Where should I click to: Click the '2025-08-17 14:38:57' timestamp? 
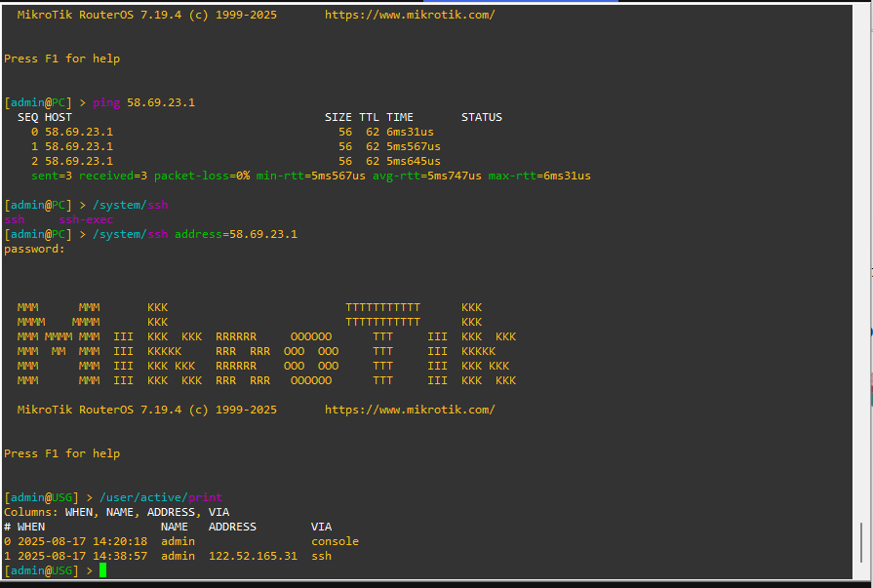pyautogui.click(x=82, y=556)
